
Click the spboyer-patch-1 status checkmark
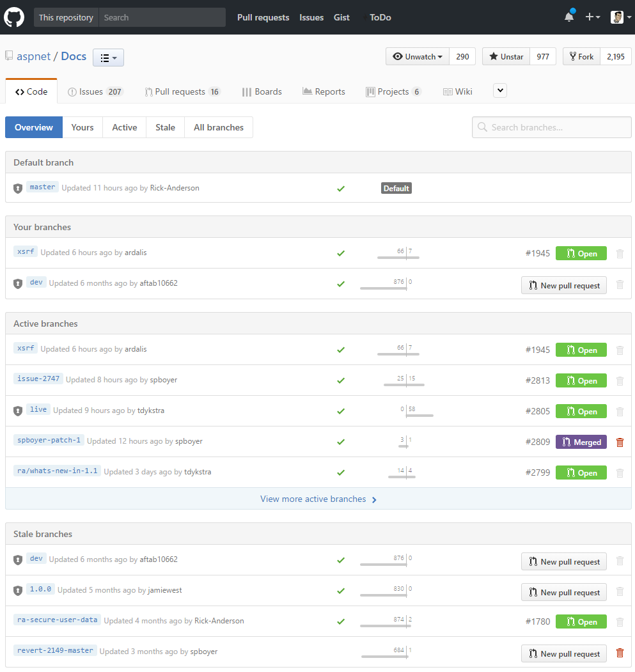341,442
